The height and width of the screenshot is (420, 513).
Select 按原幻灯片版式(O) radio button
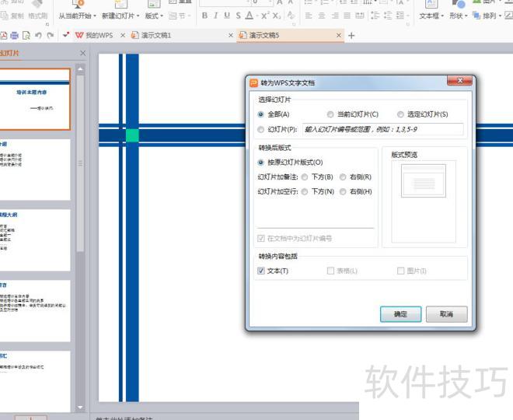(x=260, y=163)
